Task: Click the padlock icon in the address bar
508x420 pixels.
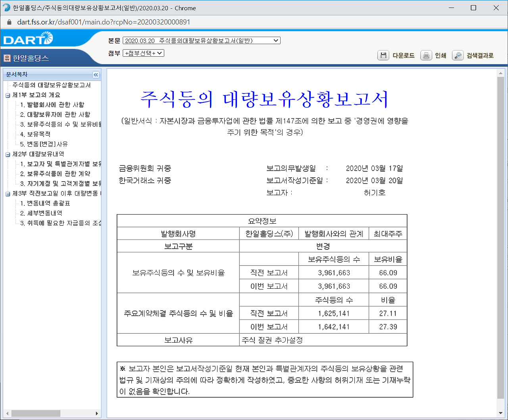Action: (x=9, y=22)
